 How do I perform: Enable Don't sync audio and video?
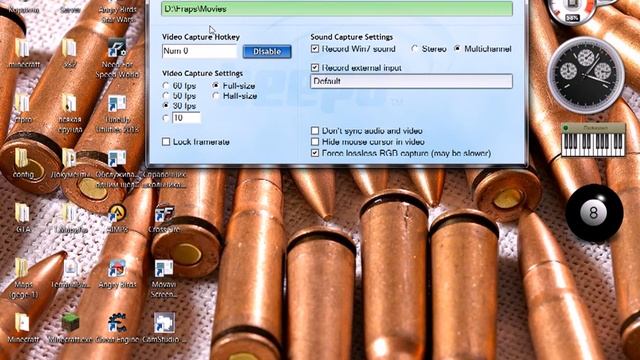coord(315,131)
